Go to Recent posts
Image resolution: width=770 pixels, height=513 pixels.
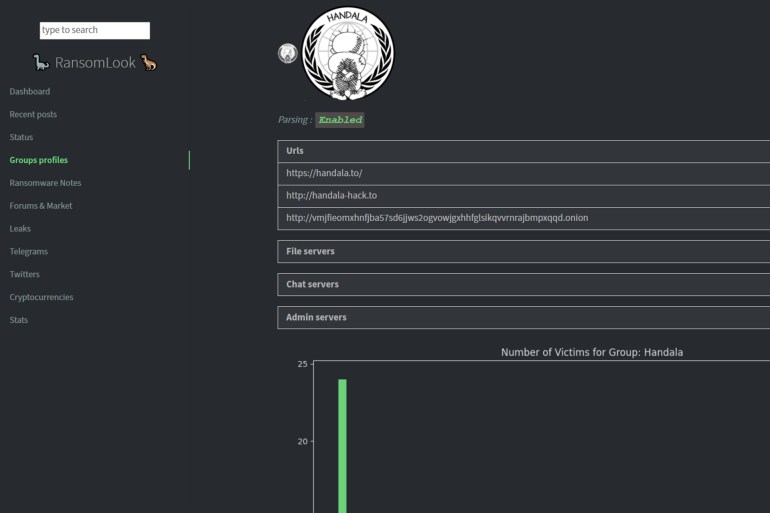pyautogui.click(x=33, y=114)
